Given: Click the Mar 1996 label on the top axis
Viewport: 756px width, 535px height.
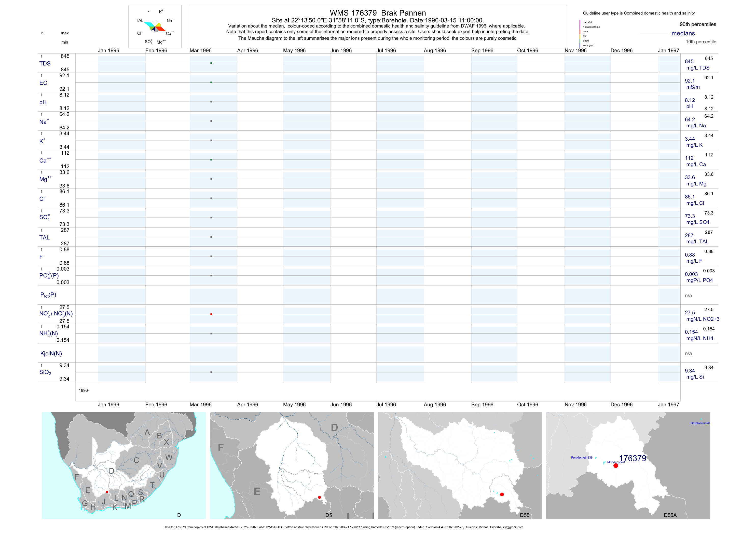Looking at the screenshot, I should coord(201,50).
